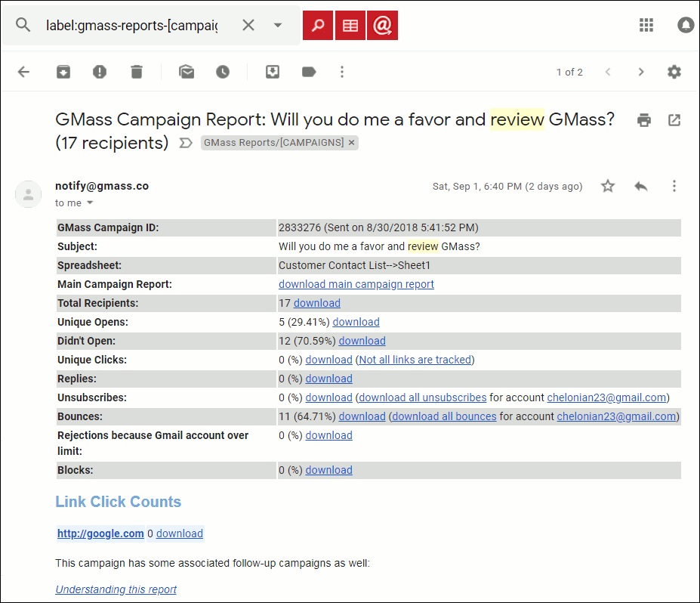This screenshot has width=700, height=603.
Task: Click inside the Gmail search field
Action: pyautogui.click(x=132, y=26)
